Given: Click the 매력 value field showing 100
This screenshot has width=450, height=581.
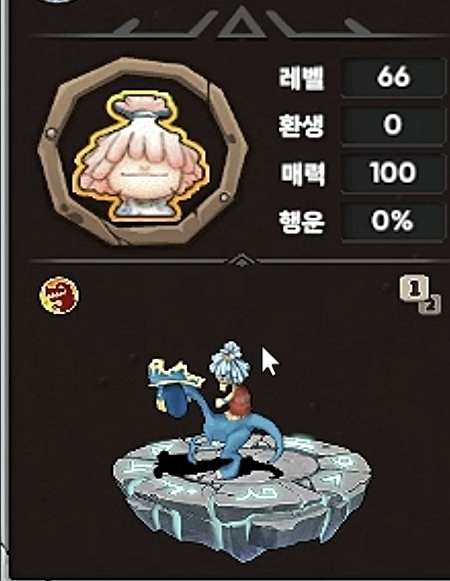Looking at the screenshot, I should coord(393,173).
